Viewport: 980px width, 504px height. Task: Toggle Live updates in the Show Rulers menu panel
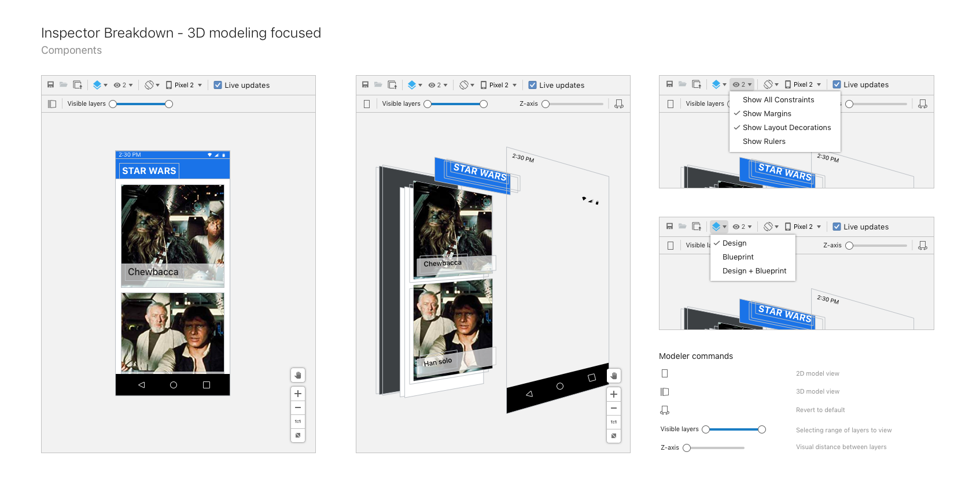(x=837, y=84)
